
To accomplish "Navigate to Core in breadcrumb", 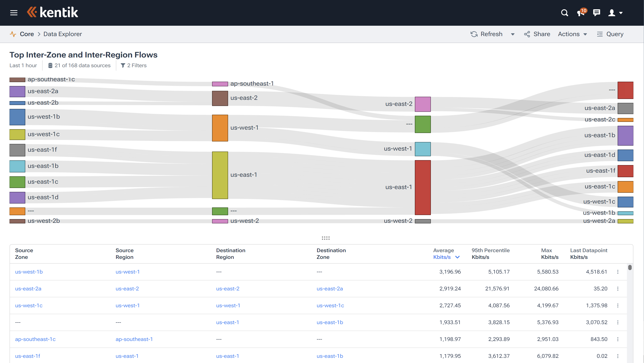I will click(27, 34).
